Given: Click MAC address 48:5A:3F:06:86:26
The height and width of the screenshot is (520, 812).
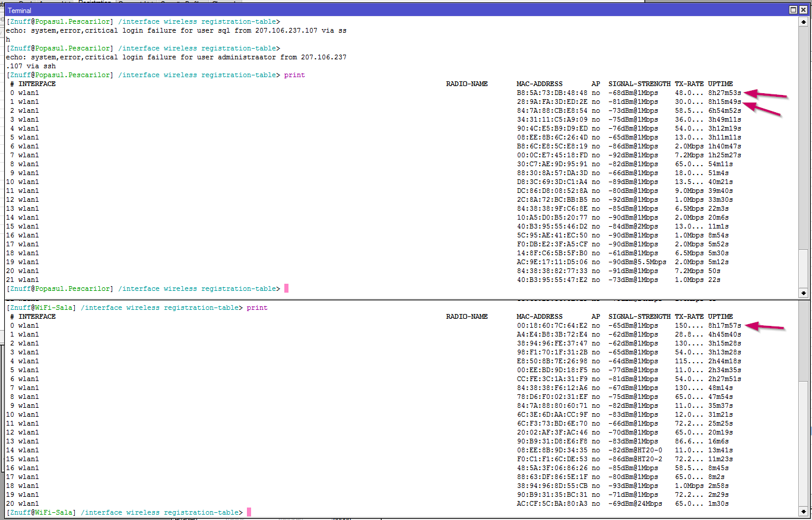Looking at the screenshot, I should coord(552,468).
